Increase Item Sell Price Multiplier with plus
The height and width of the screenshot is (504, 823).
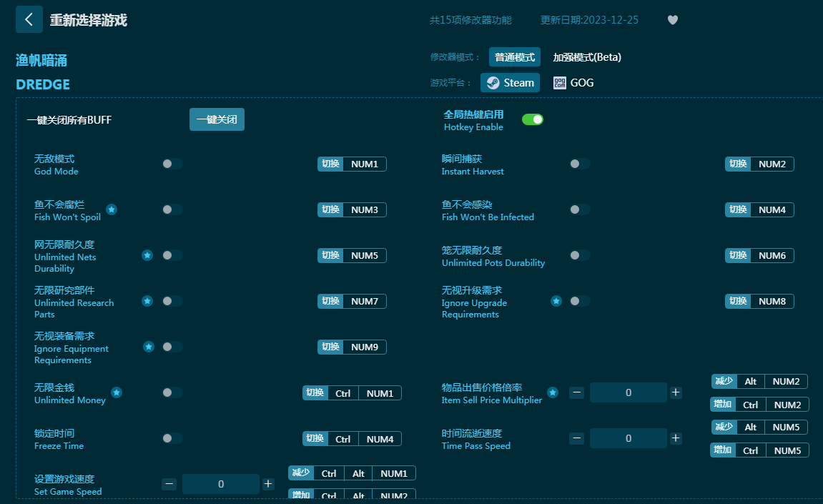(676, 392)
